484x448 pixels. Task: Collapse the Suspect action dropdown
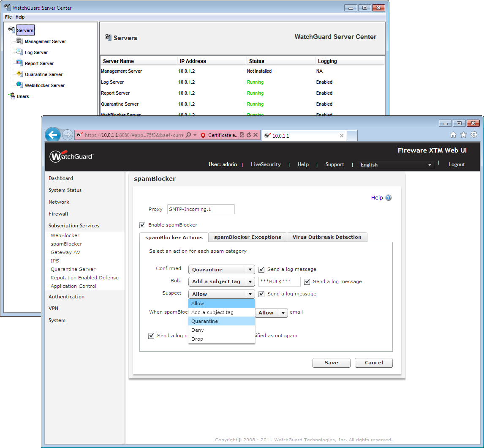click(222, 294)
